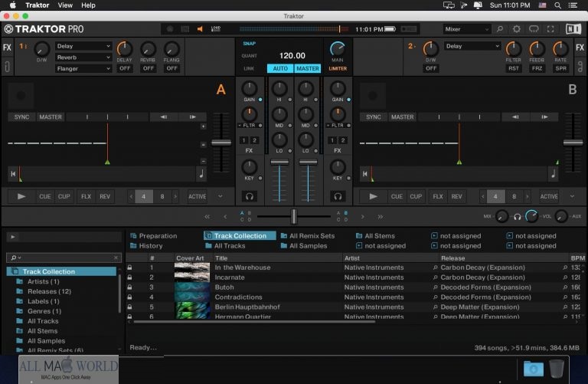Open the View menu
The width and height of the screenshot is (588, 384).
click(x=65, y=5)
